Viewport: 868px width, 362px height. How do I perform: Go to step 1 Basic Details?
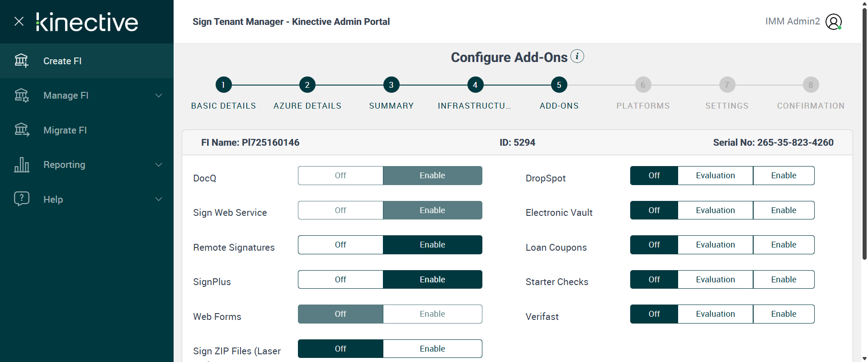tap(223, 85)
